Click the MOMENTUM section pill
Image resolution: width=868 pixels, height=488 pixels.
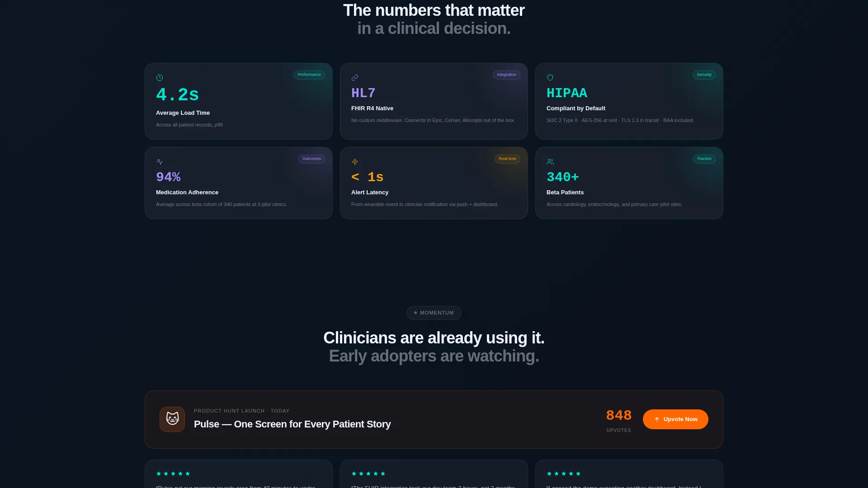tap(434, 313)
